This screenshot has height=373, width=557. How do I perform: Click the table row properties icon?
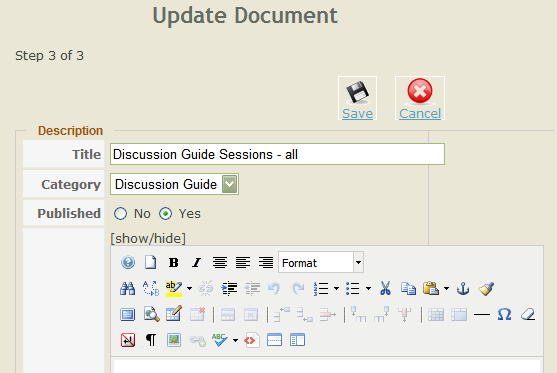coord(228,315)
